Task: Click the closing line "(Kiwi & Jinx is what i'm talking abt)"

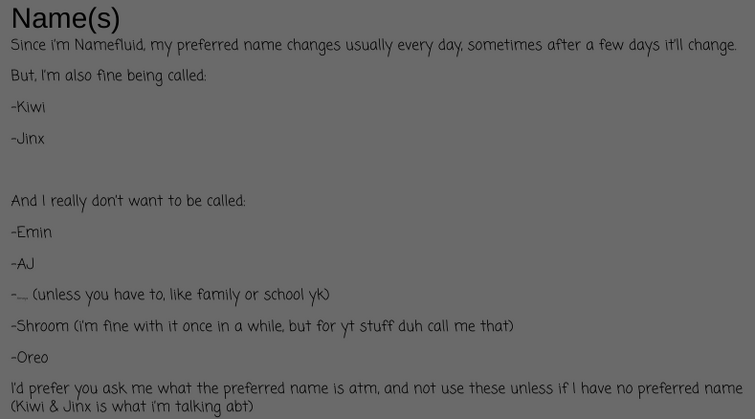Action: (x=132, y=407)
